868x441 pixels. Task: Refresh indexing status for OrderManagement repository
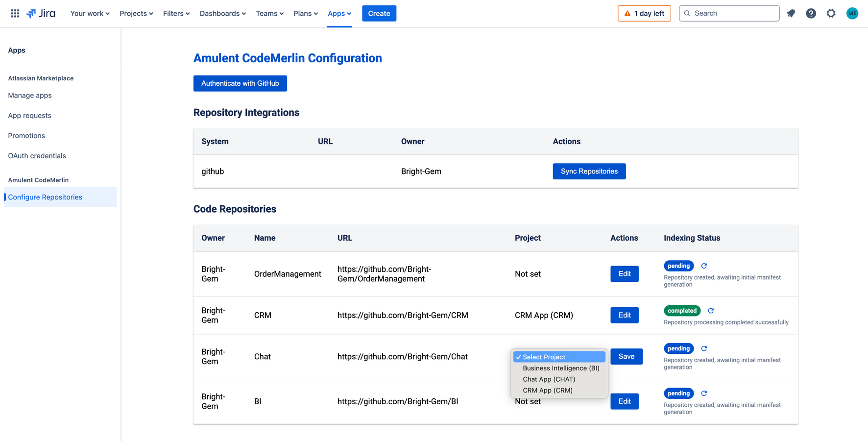[704, 266]
